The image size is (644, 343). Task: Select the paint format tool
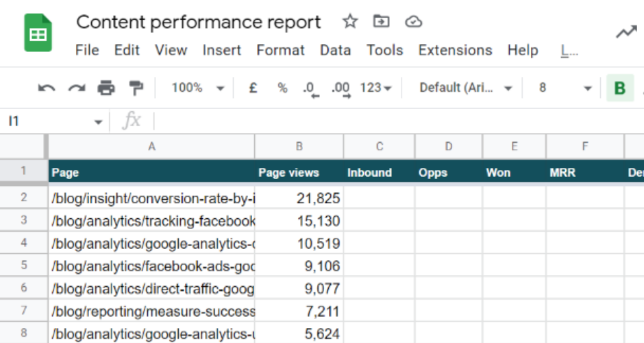point(136,88)
